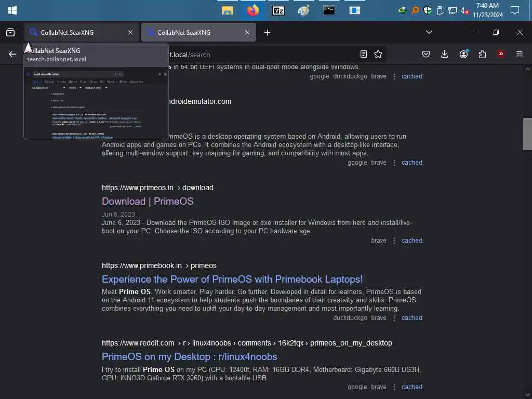This screenshot has height=399, width=532.
Task: Click duckduckgo engine label on Primebook result
Action: tap(350, 318)
